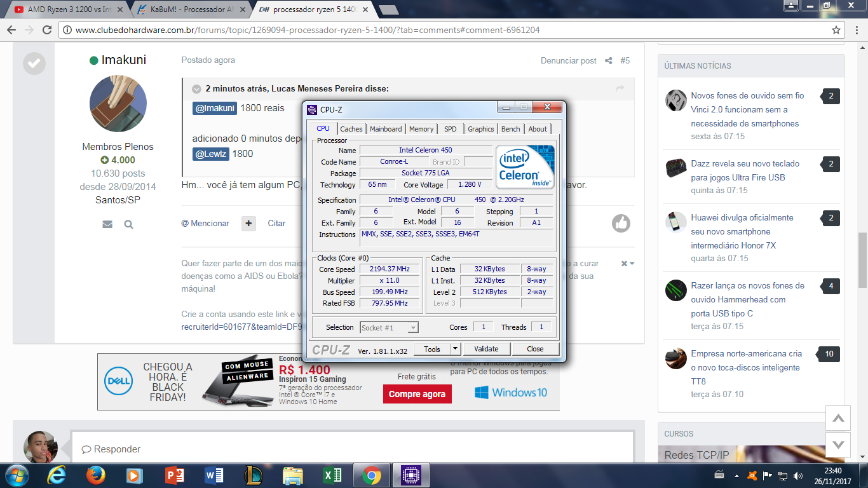Open Windows Explorer folder from the taskbar

pos(292,475)
